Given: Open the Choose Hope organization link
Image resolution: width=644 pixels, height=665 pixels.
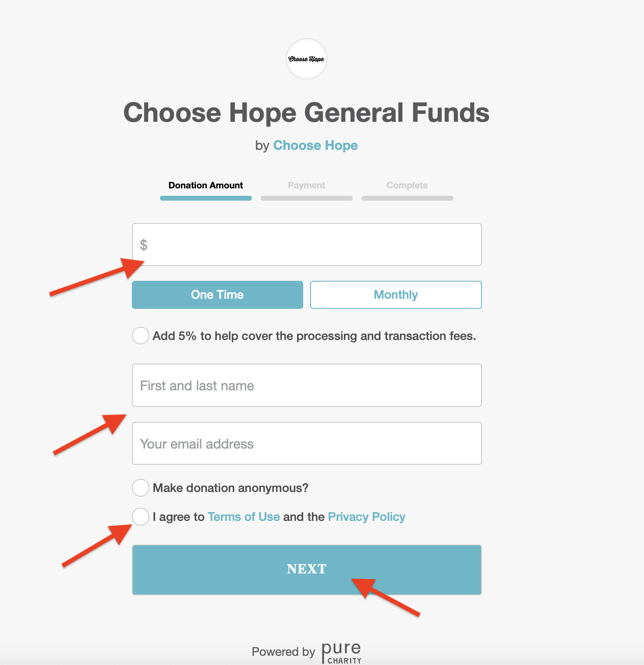Looking at the screenshot, I should (x=315, y=145).
